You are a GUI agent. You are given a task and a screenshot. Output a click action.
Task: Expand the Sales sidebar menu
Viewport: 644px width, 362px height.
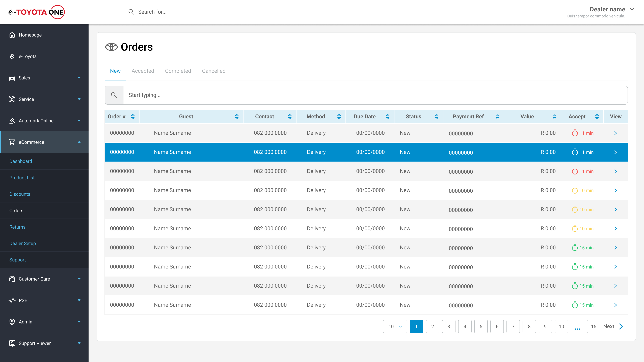pyautogui.click(x=79, y=78)
